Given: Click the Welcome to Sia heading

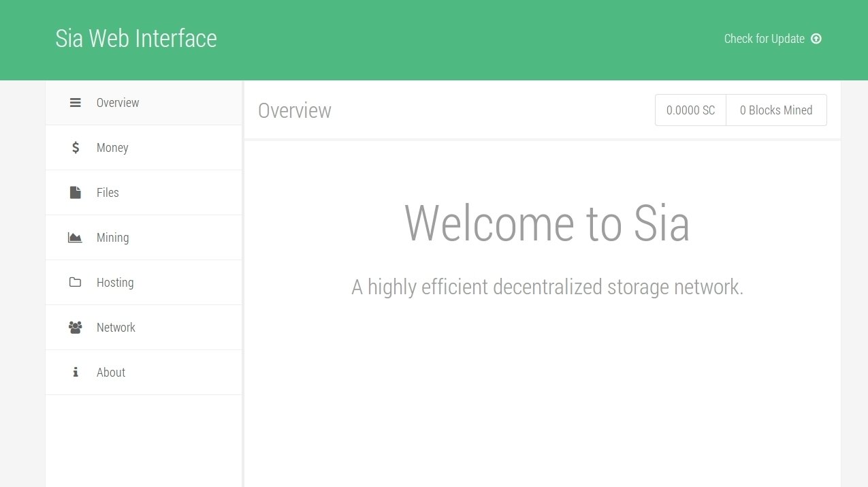Looking at the screenshot, I should coord(547,223).
